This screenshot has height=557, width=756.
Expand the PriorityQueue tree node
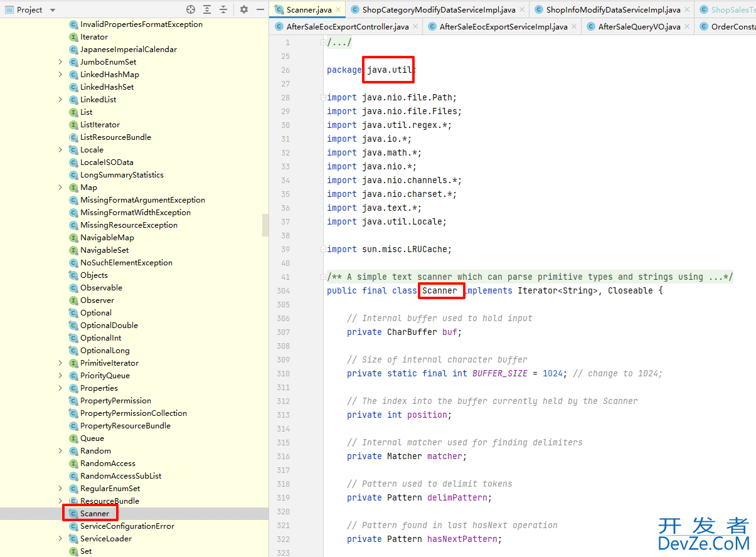pos(60,375)
